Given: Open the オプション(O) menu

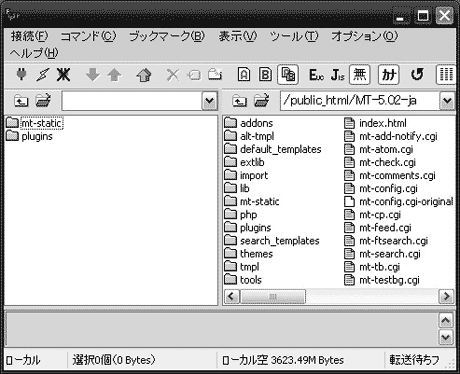Looking at the screenshot, I should (364, 36).
